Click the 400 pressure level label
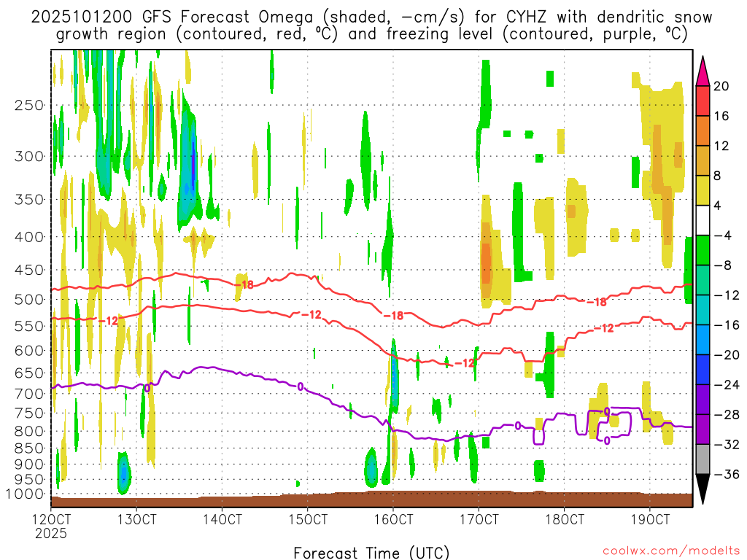 tap(29, 237)
